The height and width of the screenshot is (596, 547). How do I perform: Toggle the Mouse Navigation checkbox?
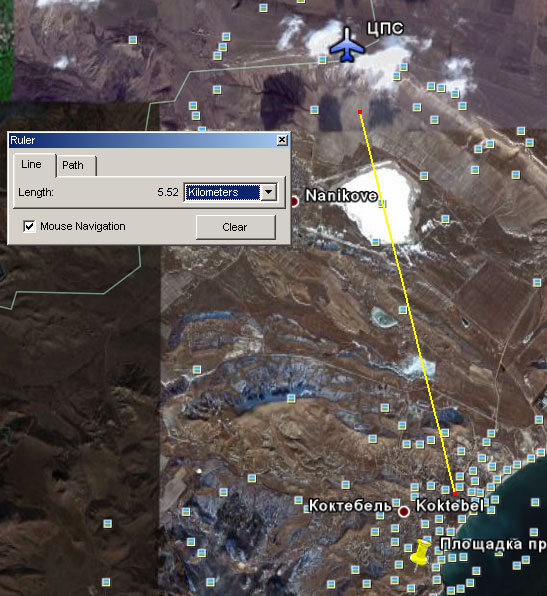(x=29, y=226)
